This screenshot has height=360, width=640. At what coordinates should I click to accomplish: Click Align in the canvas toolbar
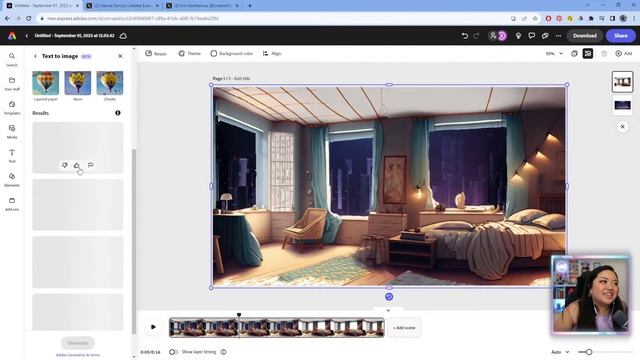[272, 53]
